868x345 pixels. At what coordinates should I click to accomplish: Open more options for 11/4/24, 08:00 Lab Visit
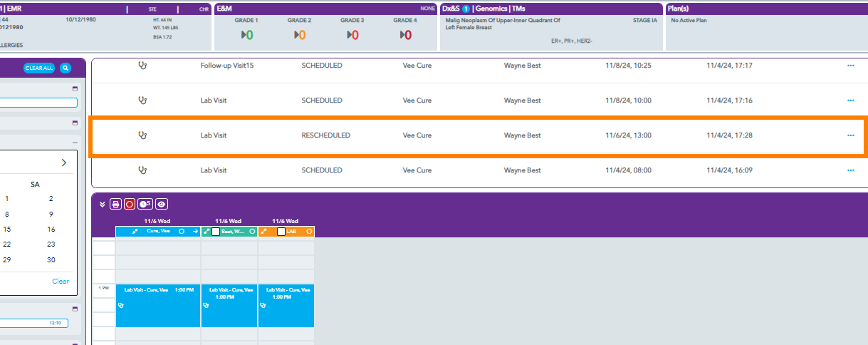point(850,170)
